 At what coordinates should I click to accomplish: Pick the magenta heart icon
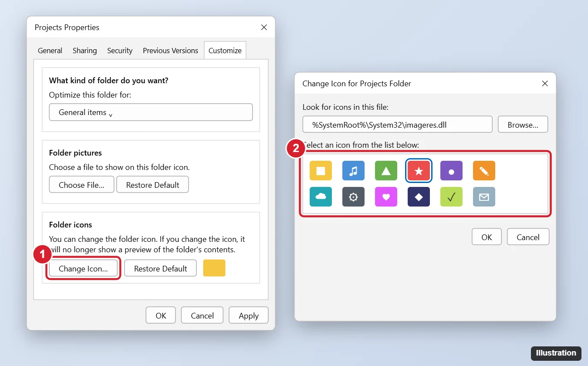(x=386, y=197)
